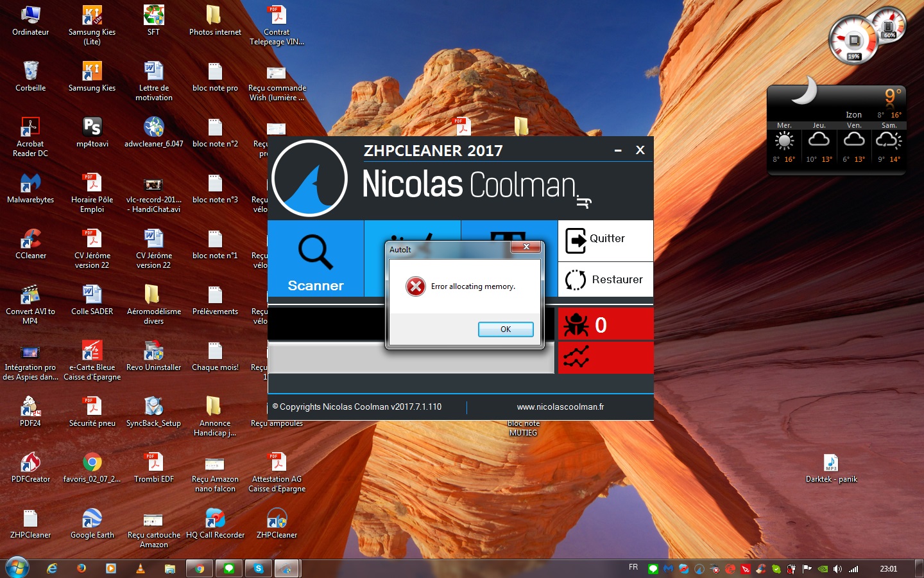The image size is (924, 578).
Task: Click the gray progress bar in ZHPCleaner
Action: point(411,358)
